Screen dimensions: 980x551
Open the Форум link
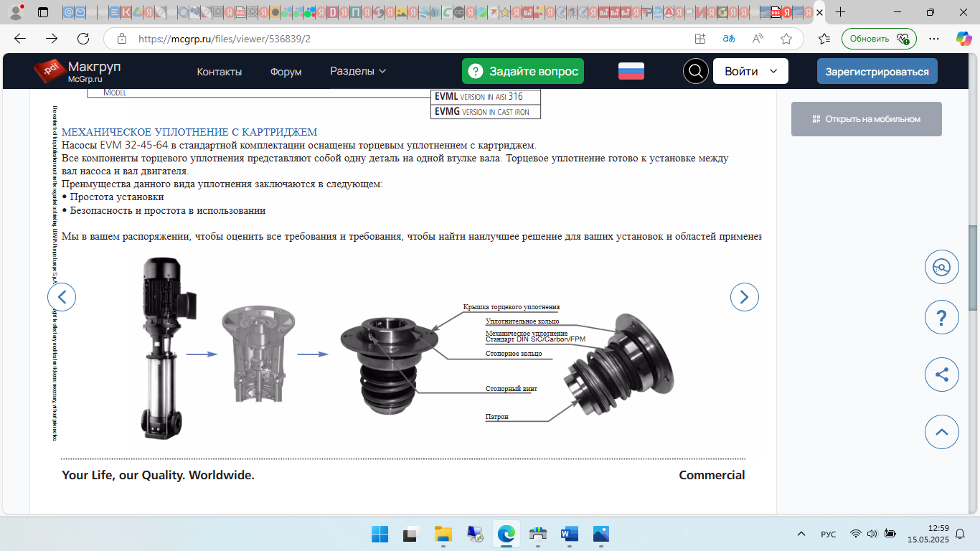point(286,72)
